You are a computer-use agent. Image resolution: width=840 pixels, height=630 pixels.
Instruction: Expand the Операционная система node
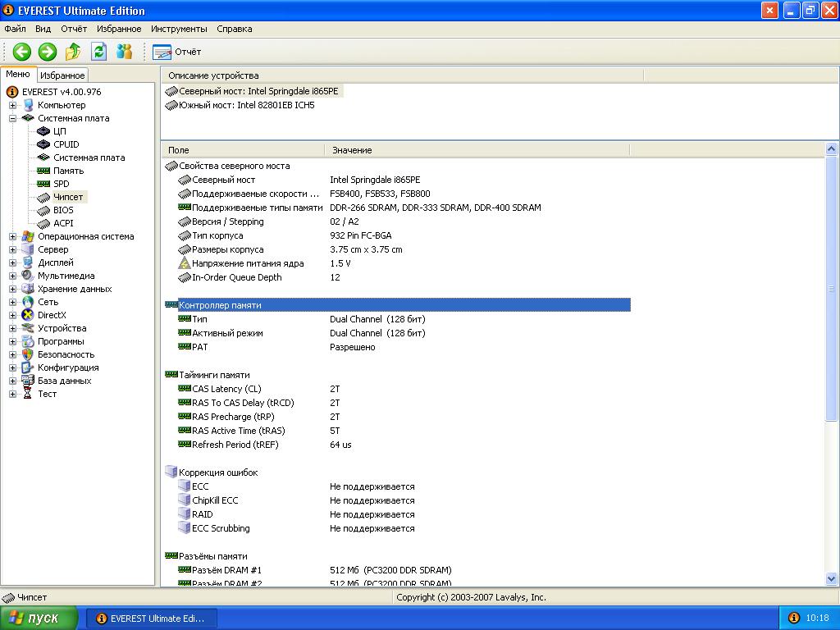coord(12,236)
